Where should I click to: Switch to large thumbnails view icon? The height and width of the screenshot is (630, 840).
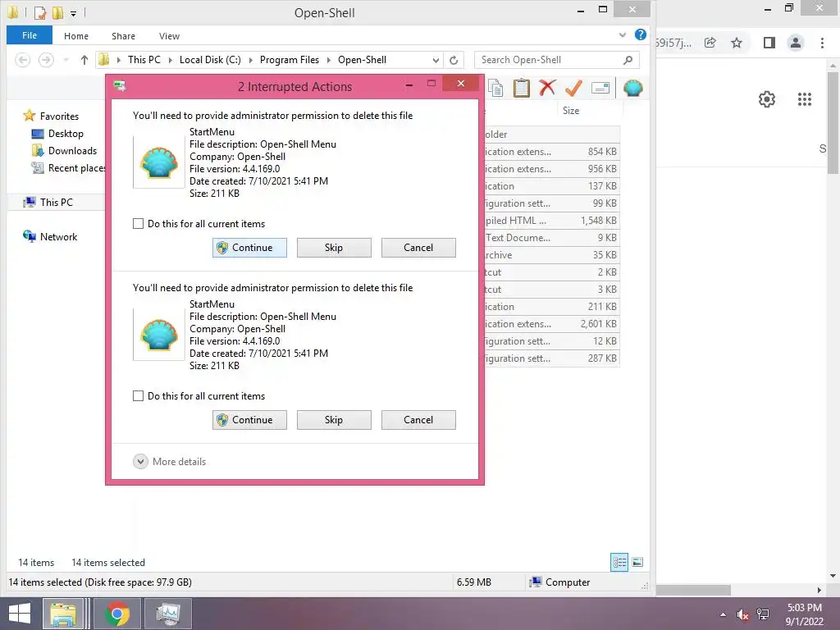click(x=637, y=562)
